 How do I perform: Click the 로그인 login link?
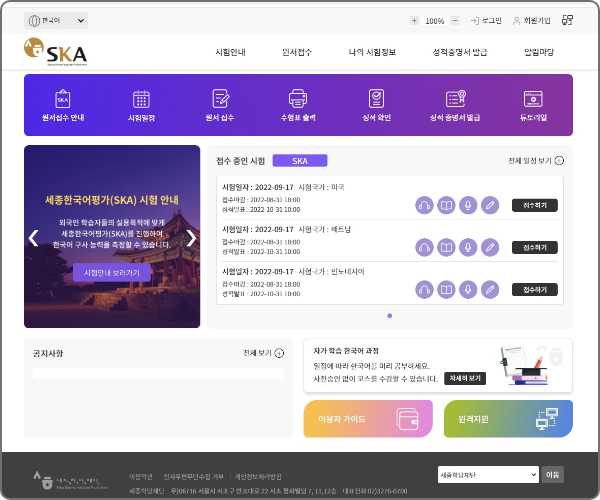coord(486,21)
